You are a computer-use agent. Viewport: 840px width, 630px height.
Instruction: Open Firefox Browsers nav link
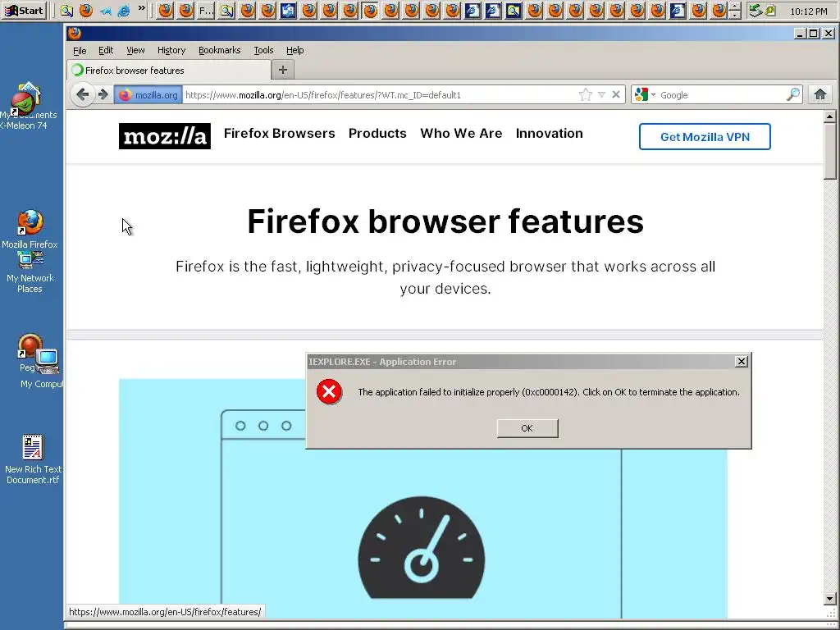(279, 134)
